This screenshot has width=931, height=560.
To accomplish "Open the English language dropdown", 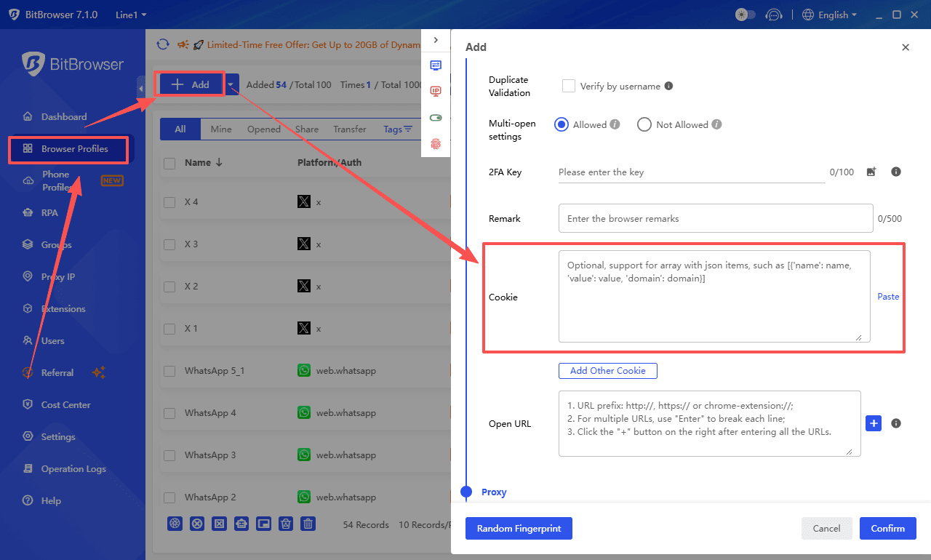I will pyautogui.click(x=829, y=15).
